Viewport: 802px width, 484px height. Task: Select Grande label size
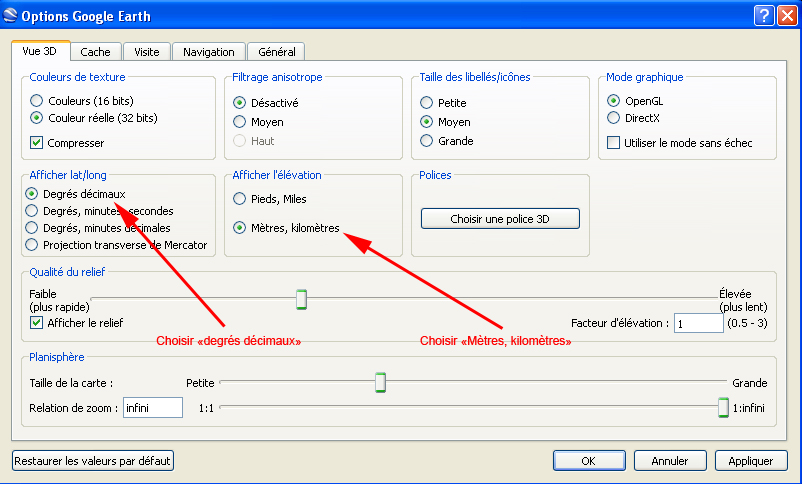tap(427, 141)
